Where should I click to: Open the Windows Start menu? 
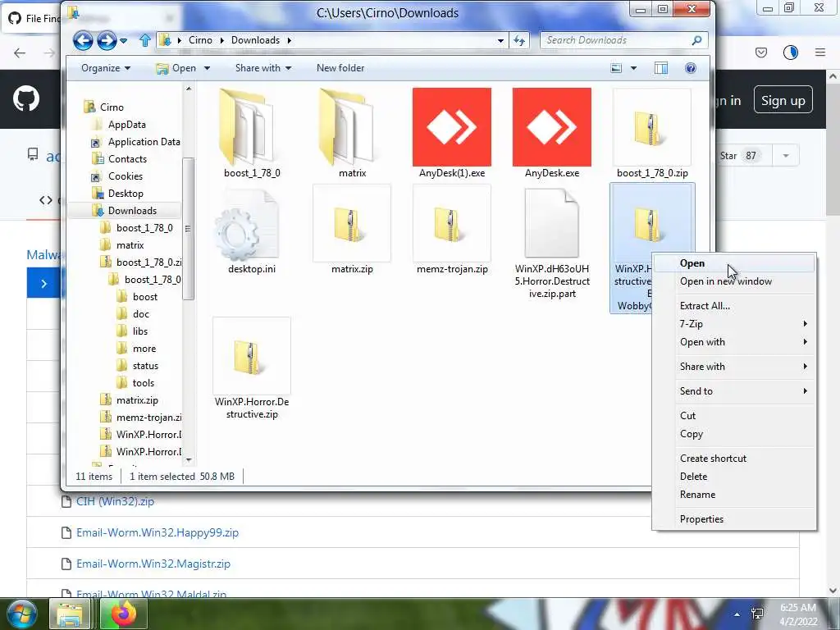click(x=21, y=614)
